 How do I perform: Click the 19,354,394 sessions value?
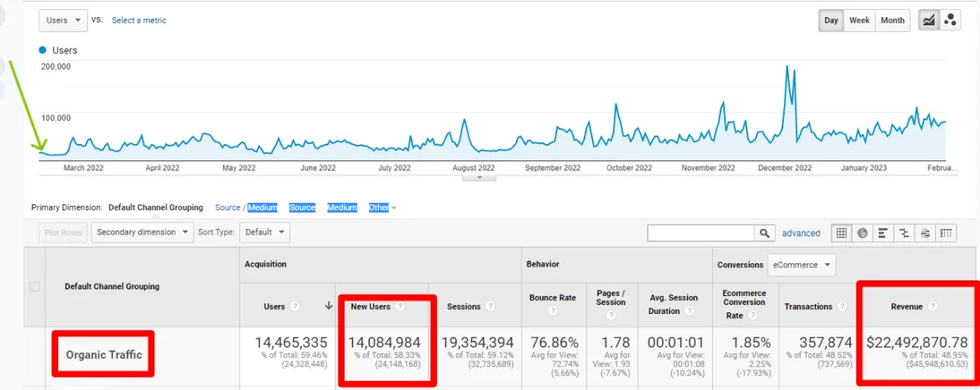[477, 343]
